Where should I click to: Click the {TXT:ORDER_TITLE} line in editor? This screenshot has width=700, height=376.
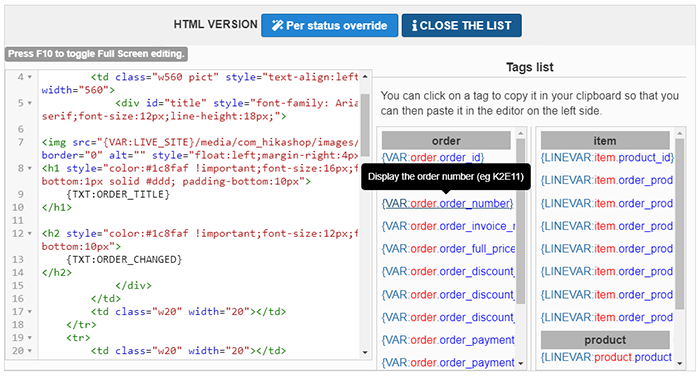[x=118, y=194]
